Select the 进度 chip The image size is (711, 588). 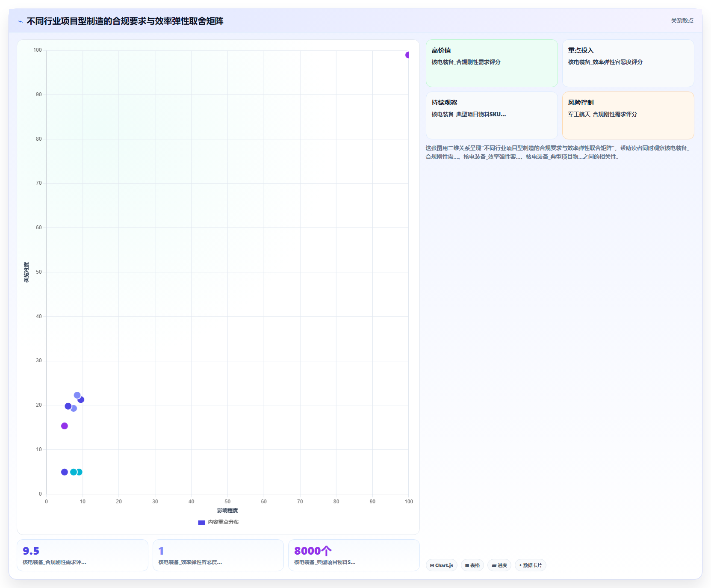(499, 565)
